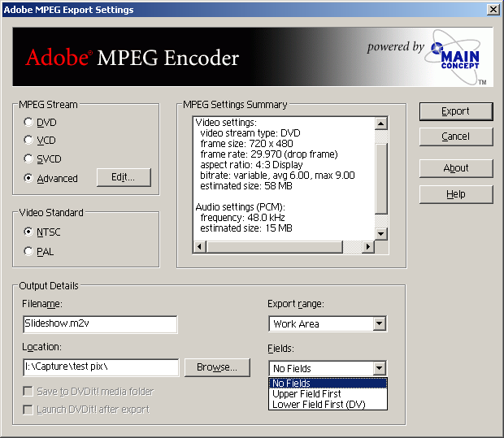Click the Fields combo box value 'No Fields'

(x=292, y=369)
